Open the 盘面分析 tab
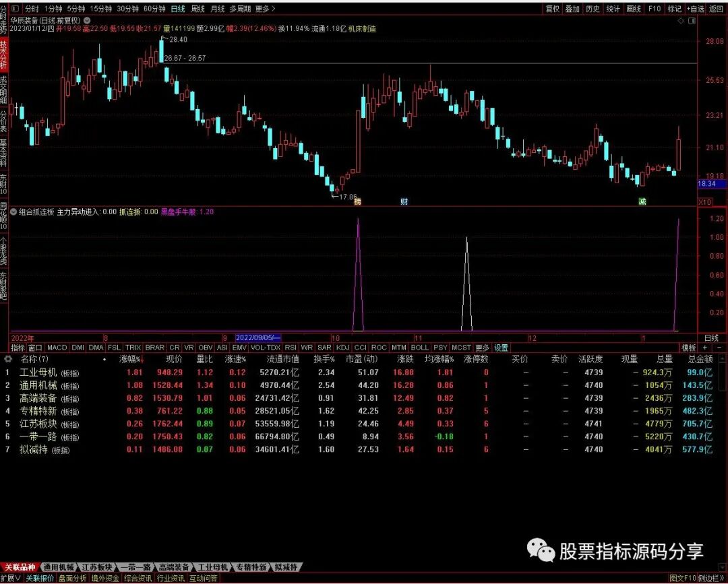Viewport: 728px width, 584px height. tap(73, 579)
